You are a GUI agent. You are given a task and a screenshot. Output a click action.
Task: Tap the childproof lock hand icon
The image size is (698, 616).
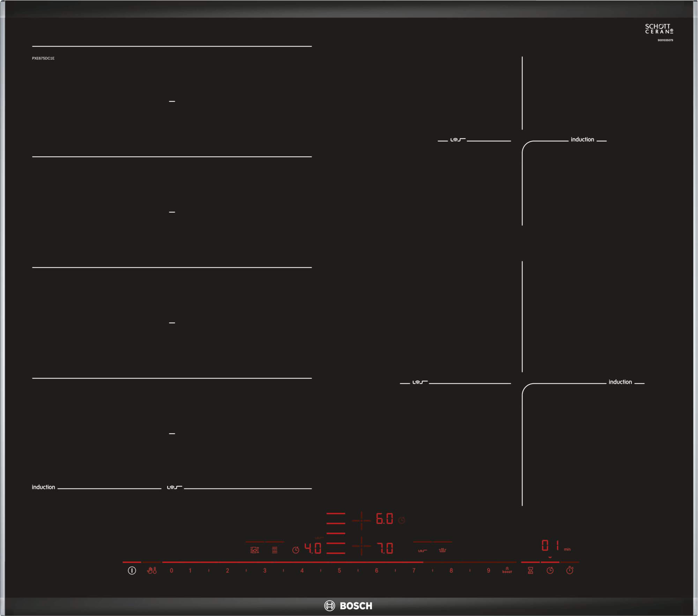click(151, 571)
